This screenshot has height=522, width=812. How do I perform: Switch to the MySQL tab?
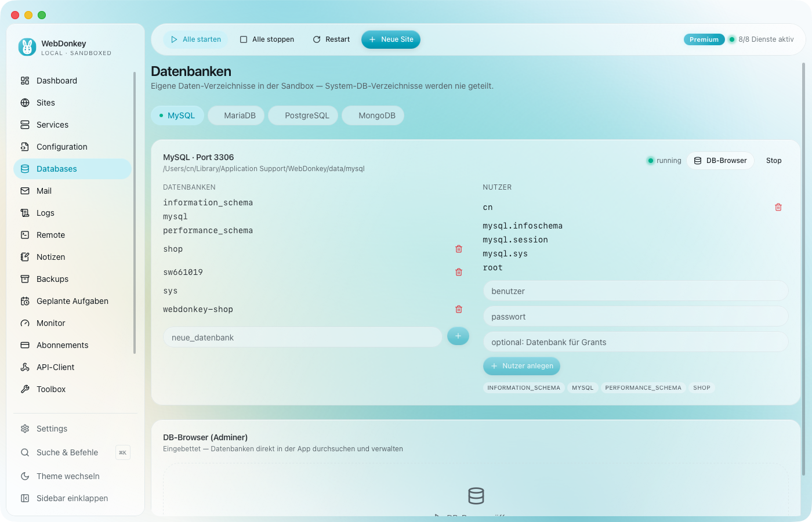[x=177, y=115]
